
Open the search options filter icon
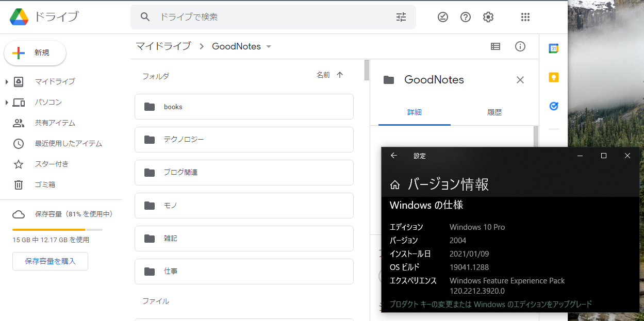pos(401,17)
